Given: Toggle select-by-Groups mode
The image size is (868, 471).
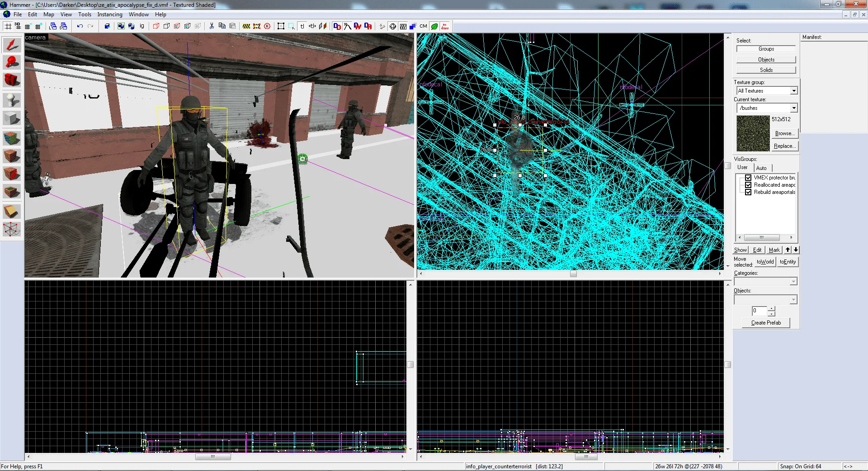Looking at the screenshot, I should pos(766,49).
